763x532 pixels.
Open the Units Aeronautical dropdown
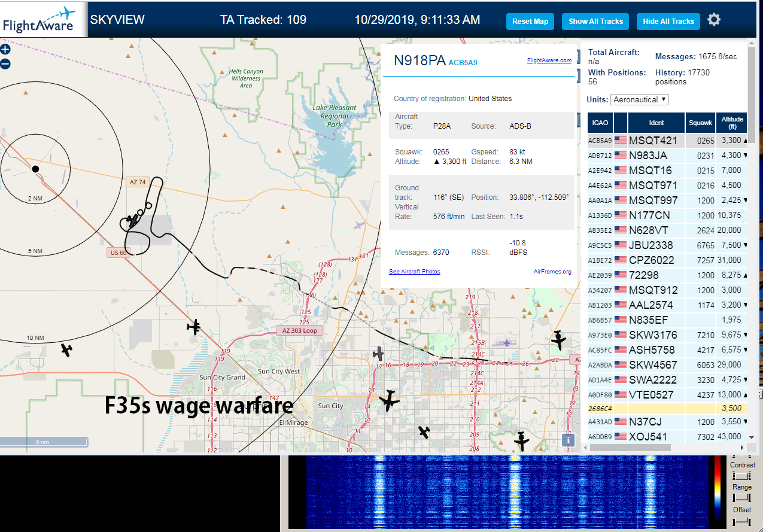(640, 99)
